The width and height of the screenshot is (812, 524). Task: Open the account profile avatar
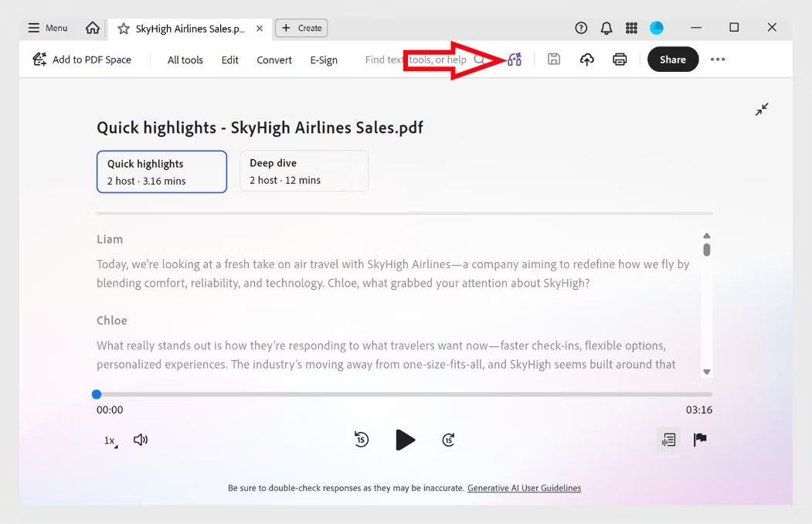click(x=657, y=28)
